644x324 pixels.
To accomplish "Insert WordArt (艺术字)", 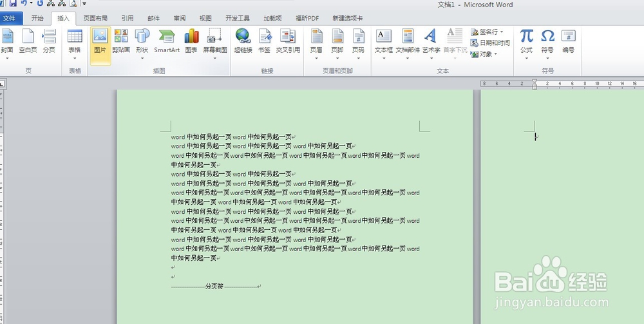I will tap(431, 41).
